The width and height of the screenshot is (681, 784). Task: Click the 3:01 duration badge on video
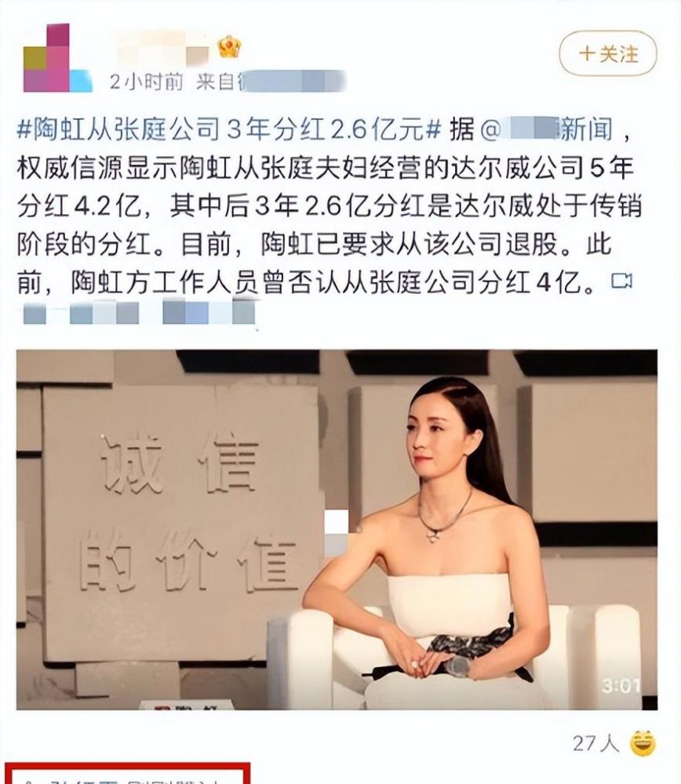pyautogui.click(x=621, y=686)
